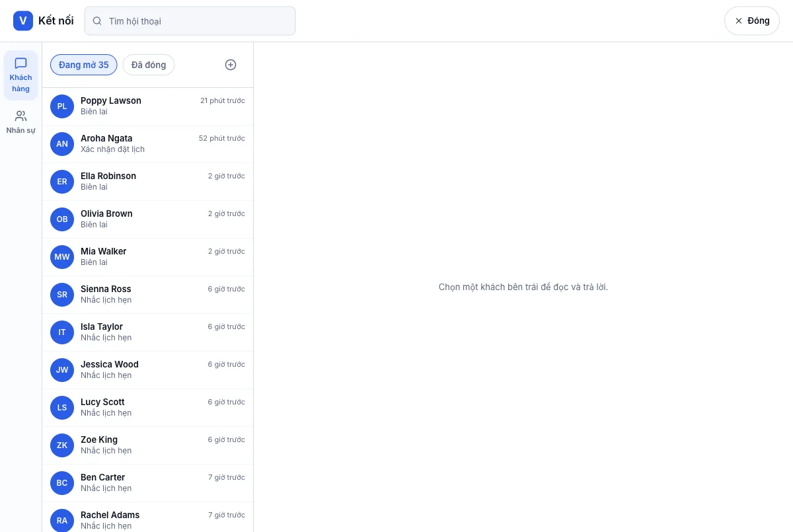Show the Đang mở 35 conversations
The width and height of the screenshot is (793, 532).
click(x=84, y=65)
